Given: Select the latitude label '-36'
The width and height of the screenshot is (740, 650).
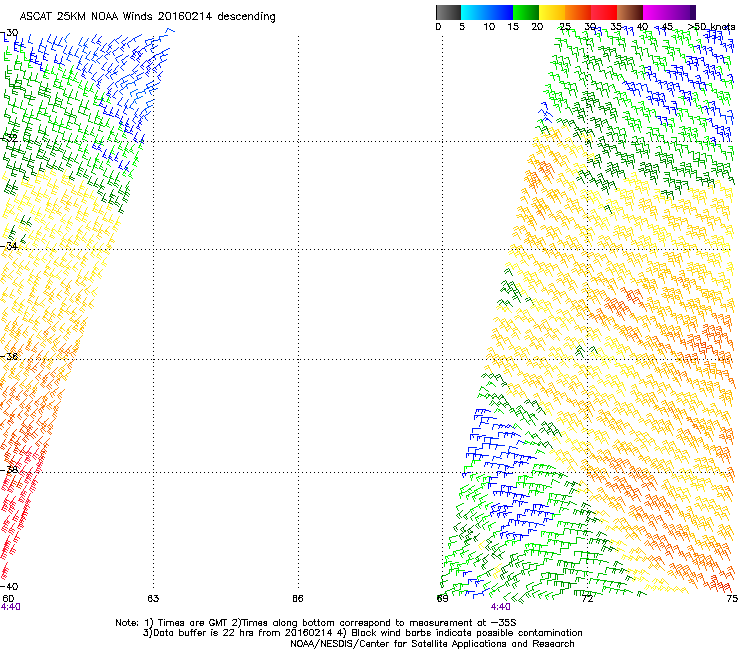Looking at the screenshot, I should [9, 356].
